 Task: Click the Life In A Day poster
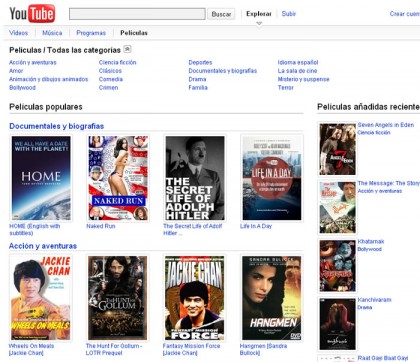pos(272,178)
